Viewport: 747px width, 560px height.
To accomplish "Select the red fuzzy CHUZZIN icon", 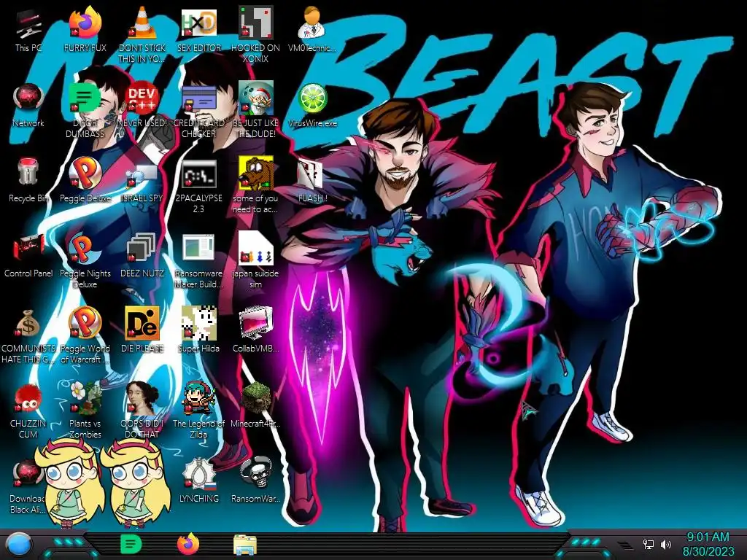I will click(x=28, y=398).
